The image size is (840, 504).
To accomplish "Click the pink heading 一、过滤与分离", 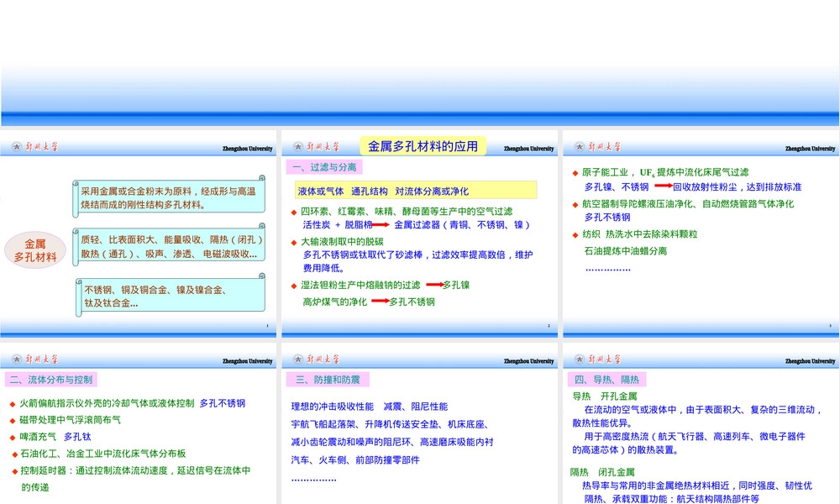I will coord(324,167).
